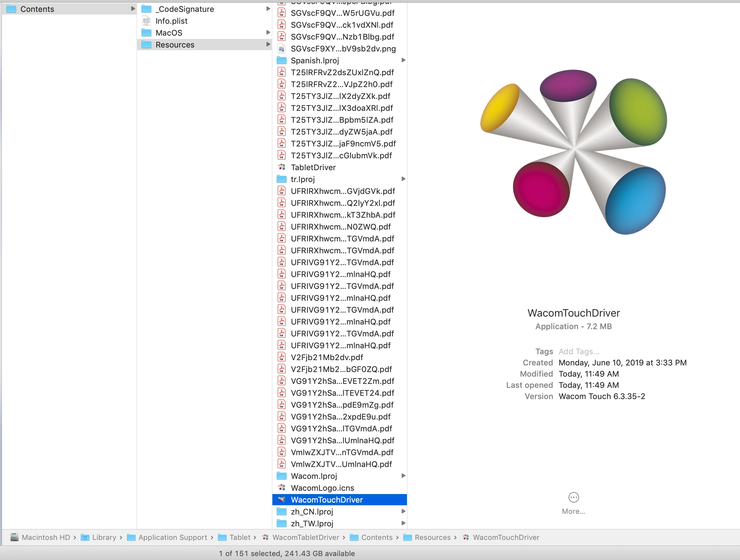Image resolution: width=740 pixels, height=560 pixels.
Task: Click the tr.lproj folder icon
Action: pos(282,179)
